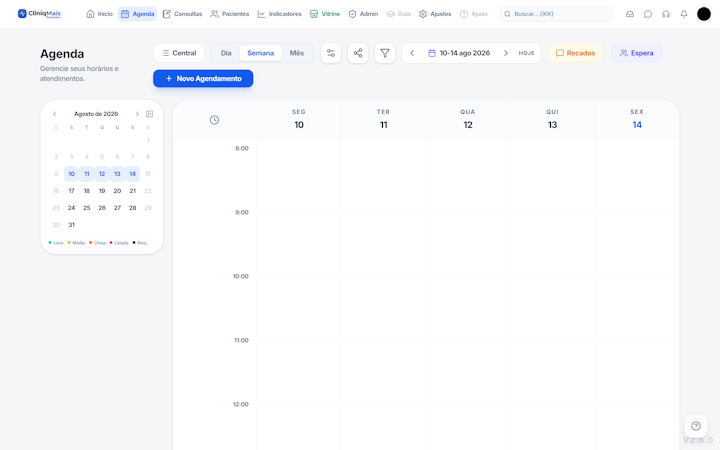The height and width of the screenshot is (450, 720).
Task: Click the SEG 10 column header
Action: coord(299,120)
